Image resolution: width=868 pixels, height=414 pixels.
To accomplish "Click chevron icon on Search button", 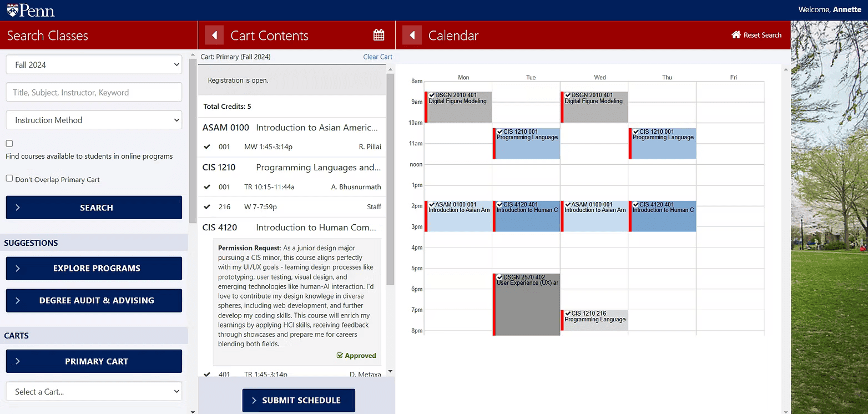I will tap(18, 208).
